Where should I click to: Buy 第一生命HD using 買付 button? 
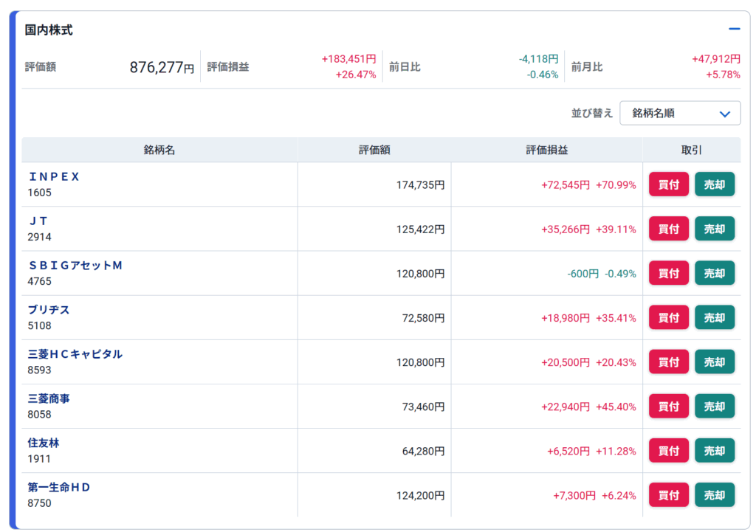pyautogui.click(x=668, y=494)
